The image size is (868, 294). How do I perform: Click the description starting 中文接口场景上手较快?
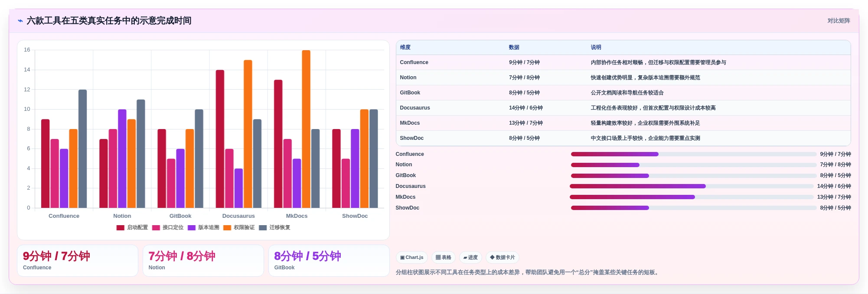(x=645, y=138)
